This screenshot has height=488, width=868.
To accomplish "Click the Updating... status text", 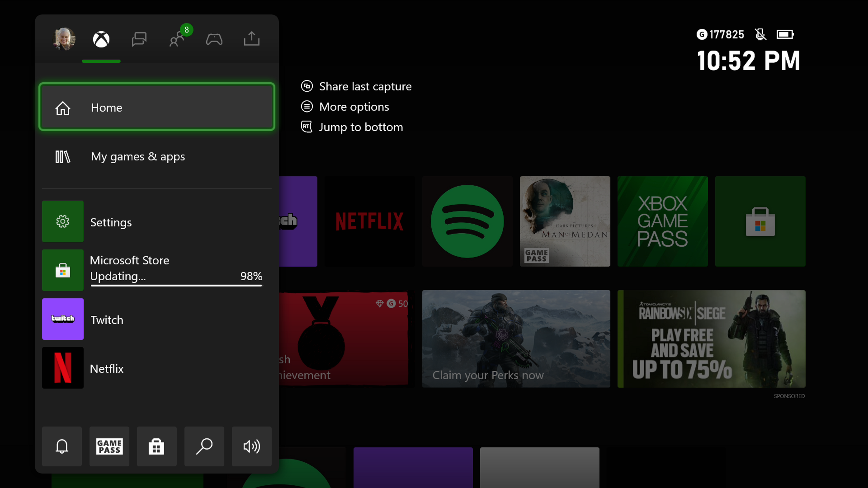I will pyautogui.click(x=118, y=276).
